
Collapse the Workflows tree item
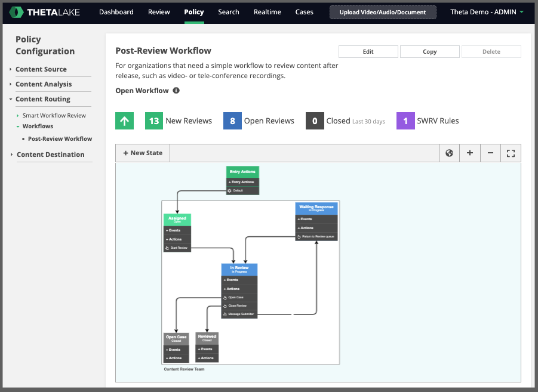tap(18, 126)
